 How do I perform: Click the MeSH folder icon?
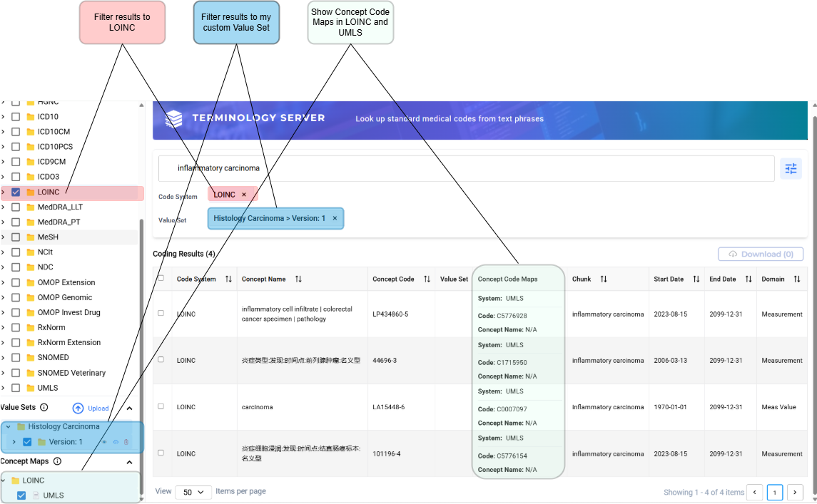click(31, 237)
